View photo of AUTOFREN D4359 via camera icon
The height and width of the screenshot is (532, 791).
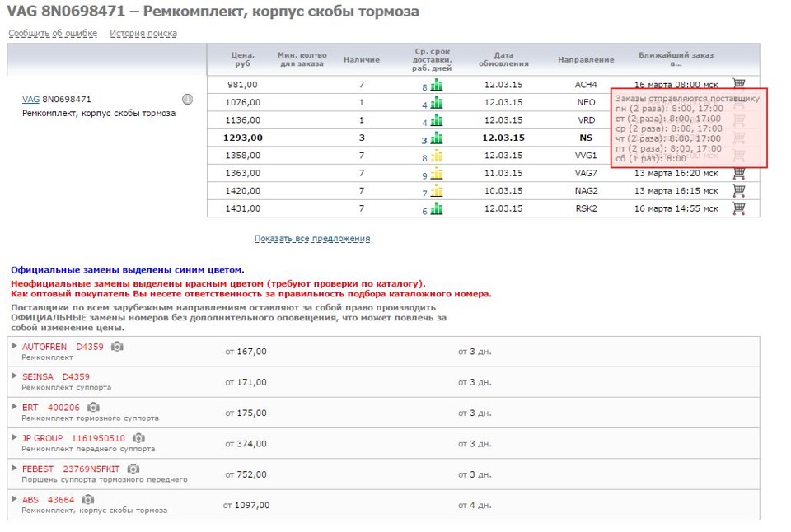point(117,347)
